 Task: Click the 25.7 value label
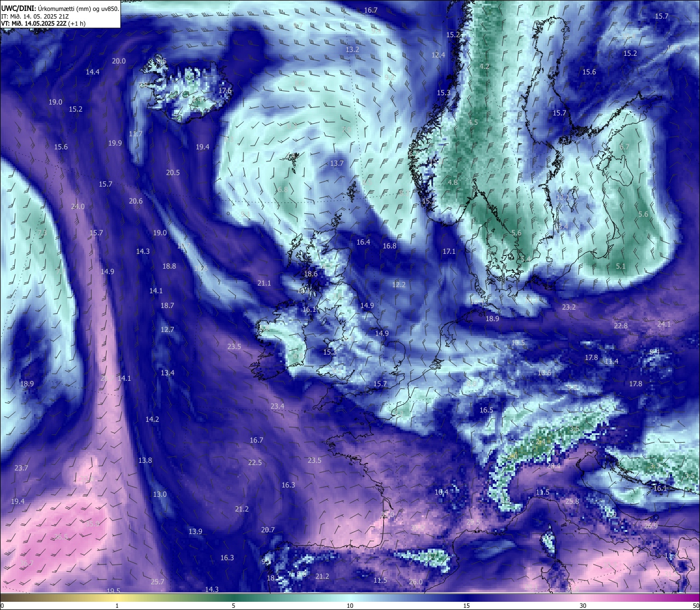[x=157, y=582]
